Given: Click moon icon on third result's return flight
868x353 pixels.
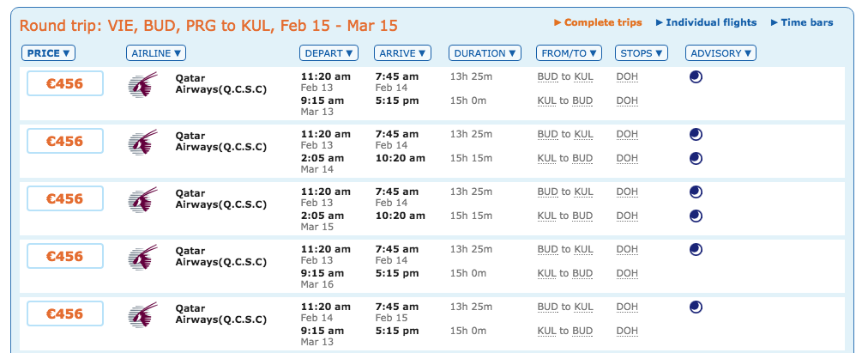Looking at the screenshot, I should tap(696, 216).
